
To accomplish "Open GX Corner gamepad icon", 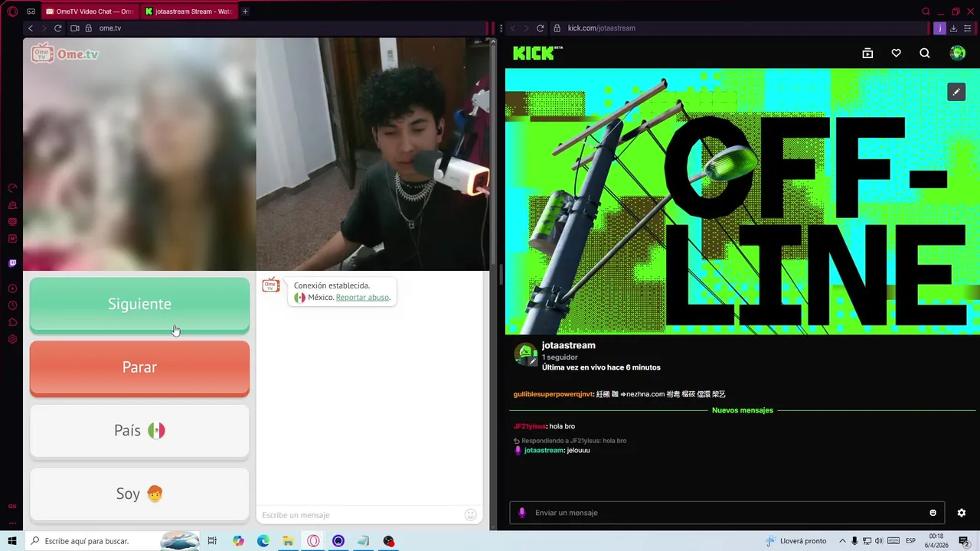I will click(x=31, y=11).
